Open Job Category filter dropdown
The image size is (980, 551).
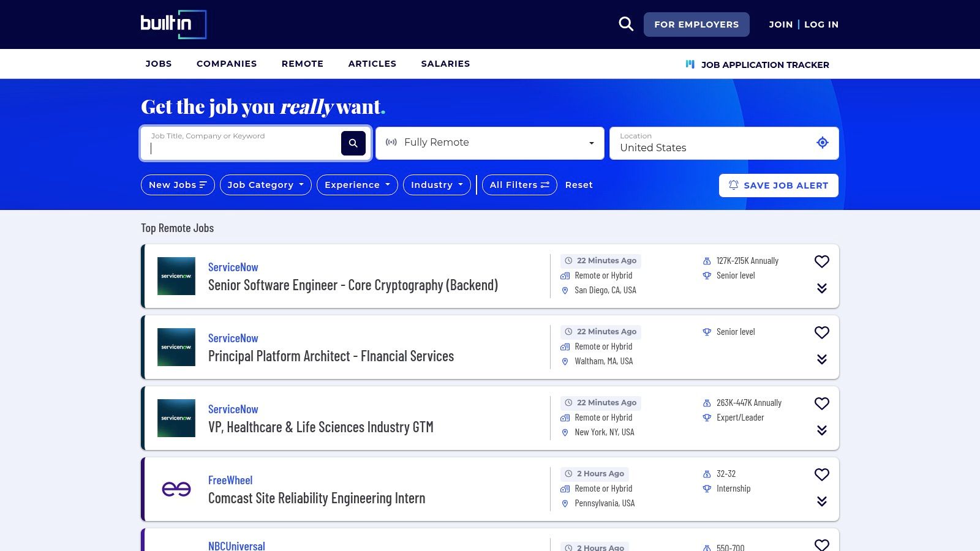pos(266,185)
